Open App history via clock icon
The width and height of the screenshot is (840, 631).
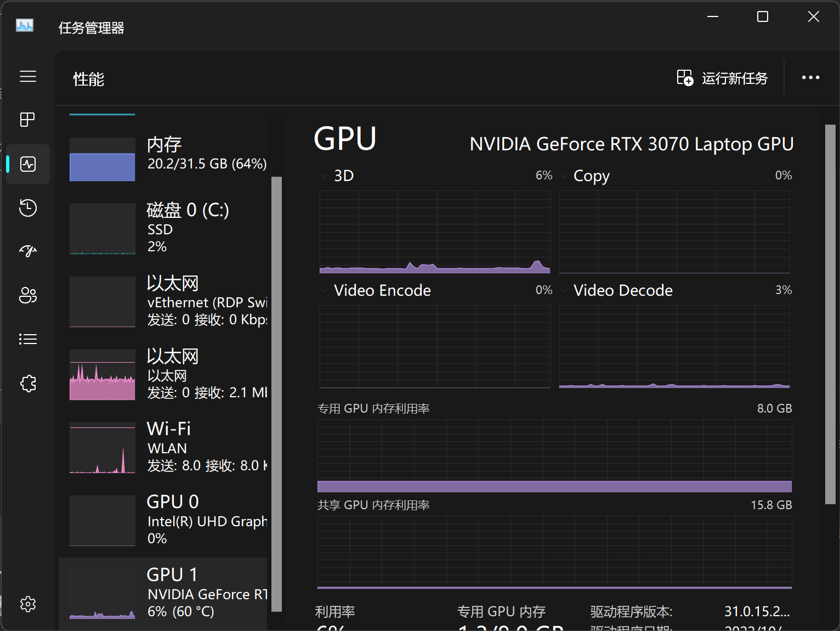point(28,208)
